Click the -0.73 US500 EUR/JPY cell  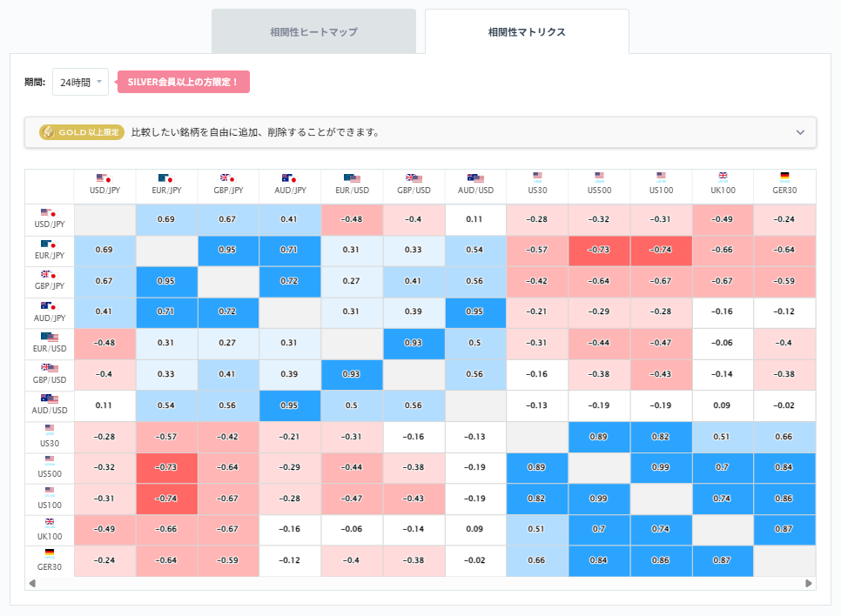point(166,467)
